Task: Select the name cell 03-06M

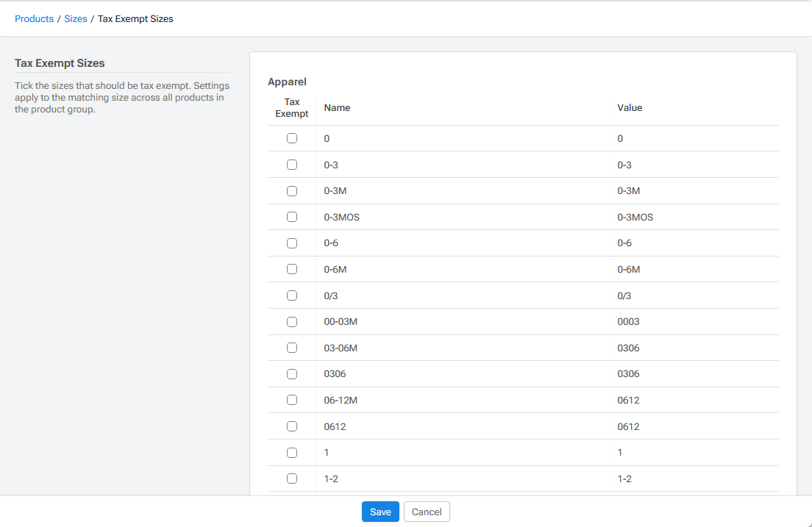Action: coord(341,348)
